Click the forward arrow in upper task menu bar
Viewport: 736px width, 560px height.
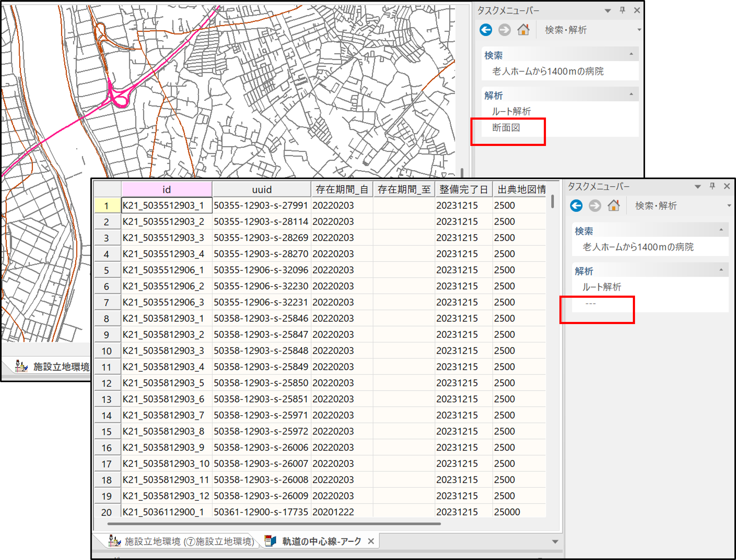click(x=504, y=30)
